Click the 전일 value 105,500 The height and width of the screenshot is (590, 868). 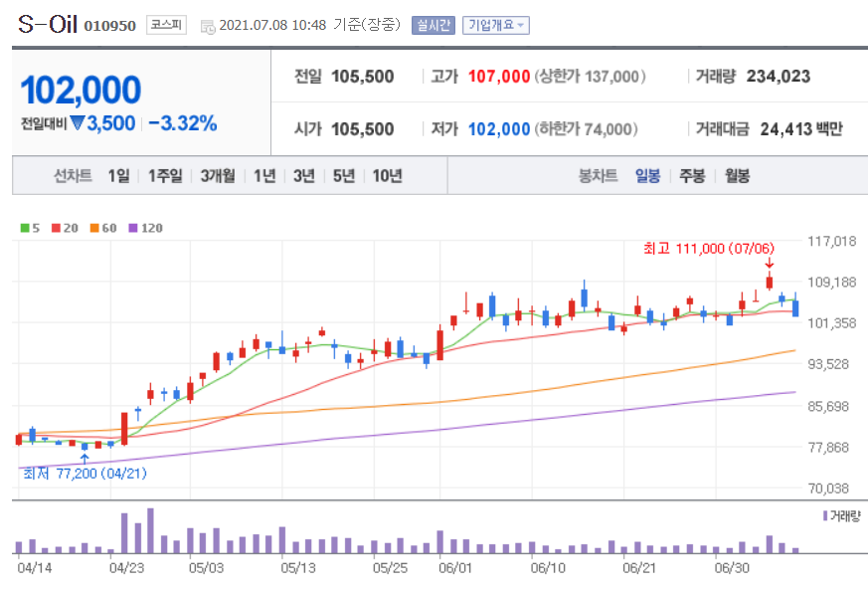[363, 77]
